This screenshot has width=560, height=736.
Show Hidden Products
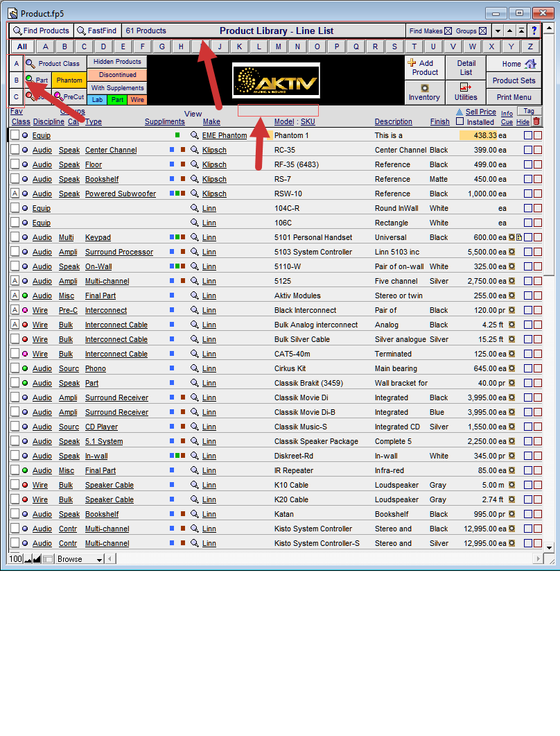point(117,62)
